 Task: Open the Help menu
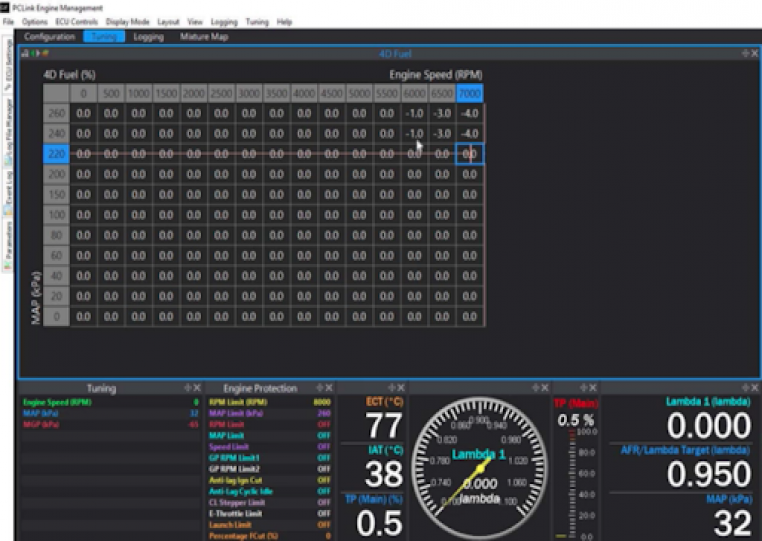(x=284, y=22)
